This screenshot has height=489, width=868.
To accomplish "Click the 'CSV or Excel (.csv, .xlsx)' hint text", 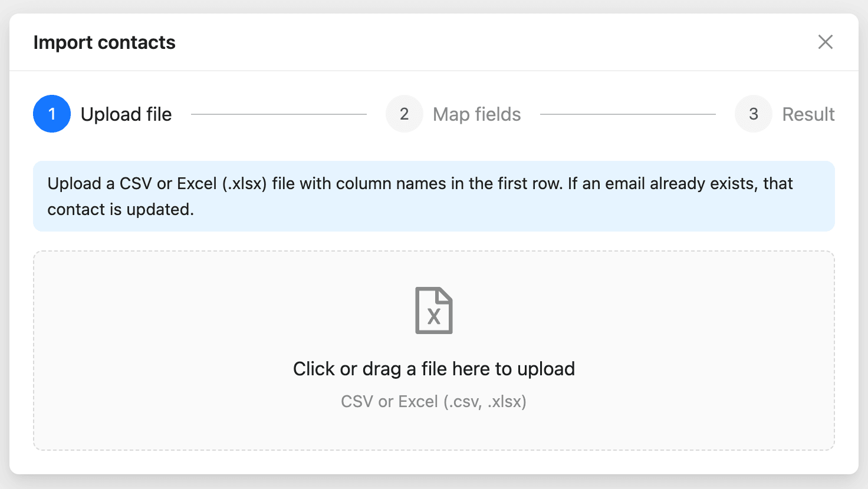I will [x=434, y=402].
